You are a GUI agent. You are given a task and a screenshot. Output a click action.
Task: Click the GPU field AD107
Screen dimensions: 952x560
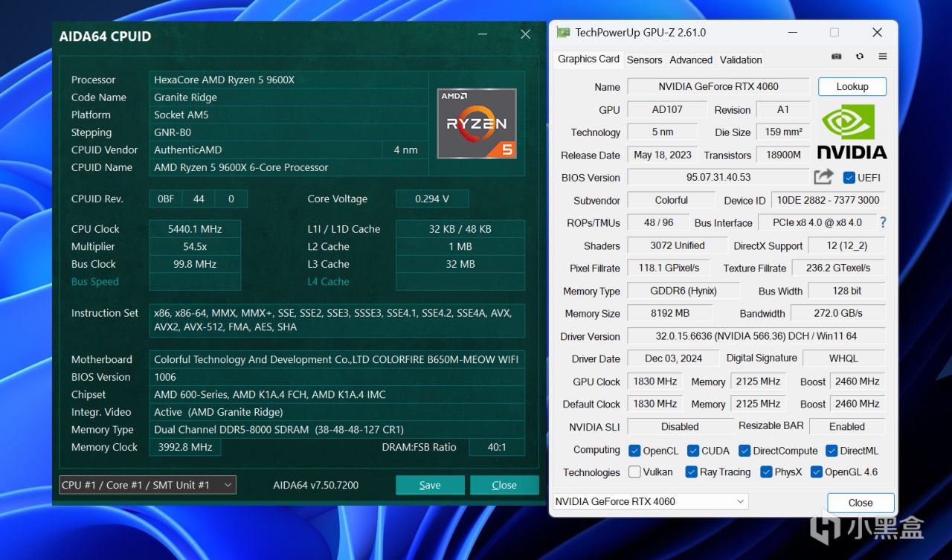669,109
